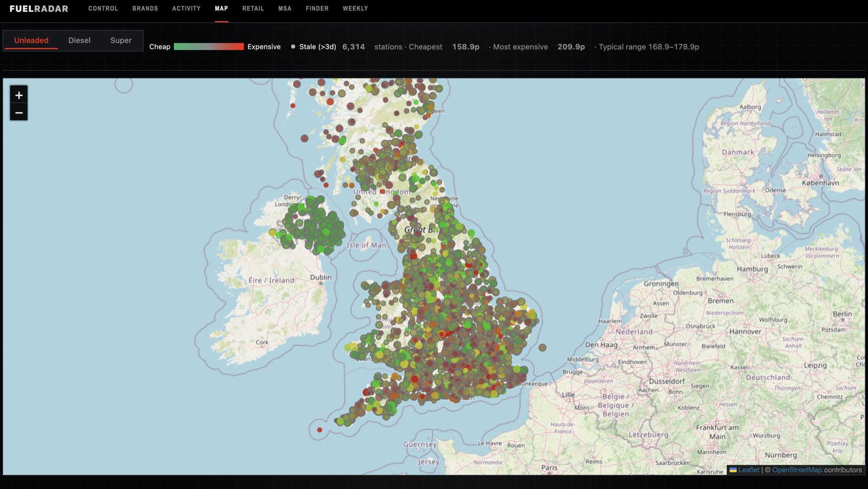Click the most expensive price 209.9p

tap(571, 47)
